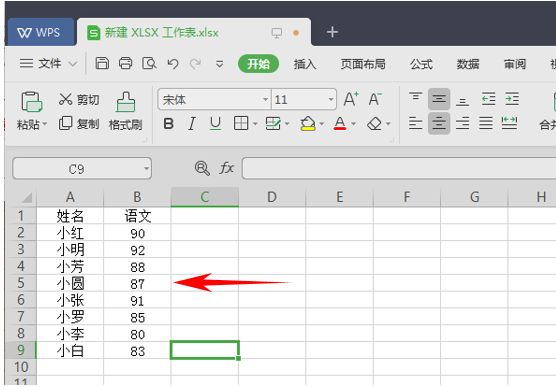The image size is (556, 387).
Task: Expand the Name Box C9 dropdown
Action: pos(146,168)
